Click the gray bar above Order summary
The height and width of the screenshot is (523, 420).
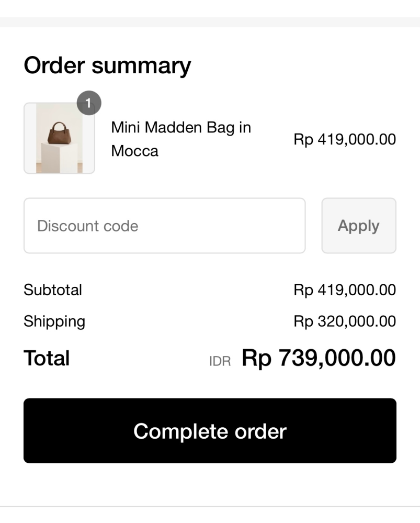pyautogui.click(x=210, y=22)
